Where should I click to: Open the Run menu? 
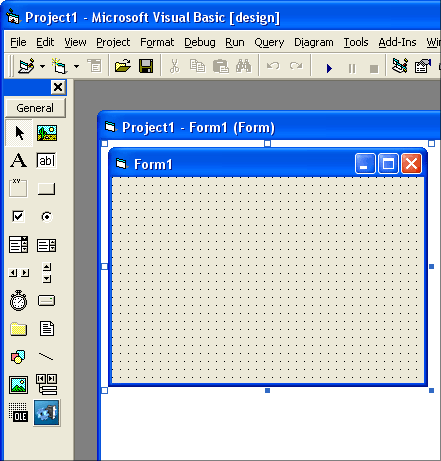point(235,42)
